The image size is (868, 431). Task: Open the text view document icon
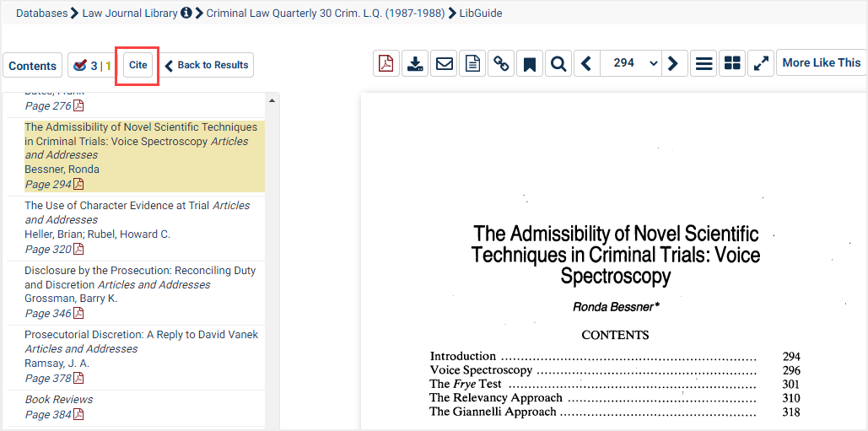tap(472, 63)
